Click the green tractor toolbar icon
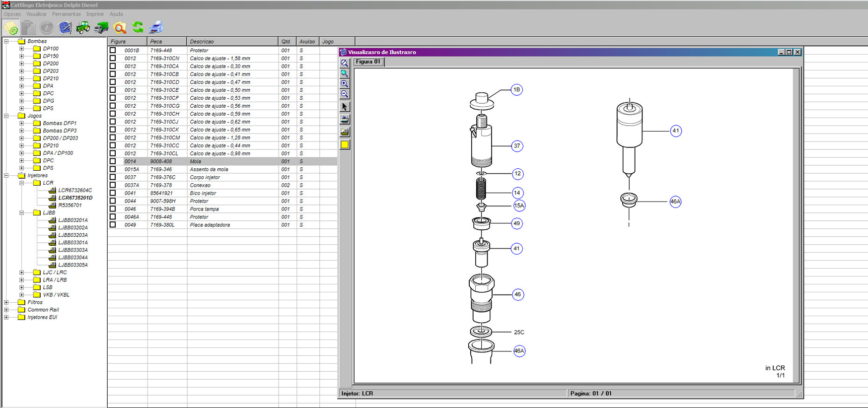This screenshot has width=868, height=408. point(82,28)
